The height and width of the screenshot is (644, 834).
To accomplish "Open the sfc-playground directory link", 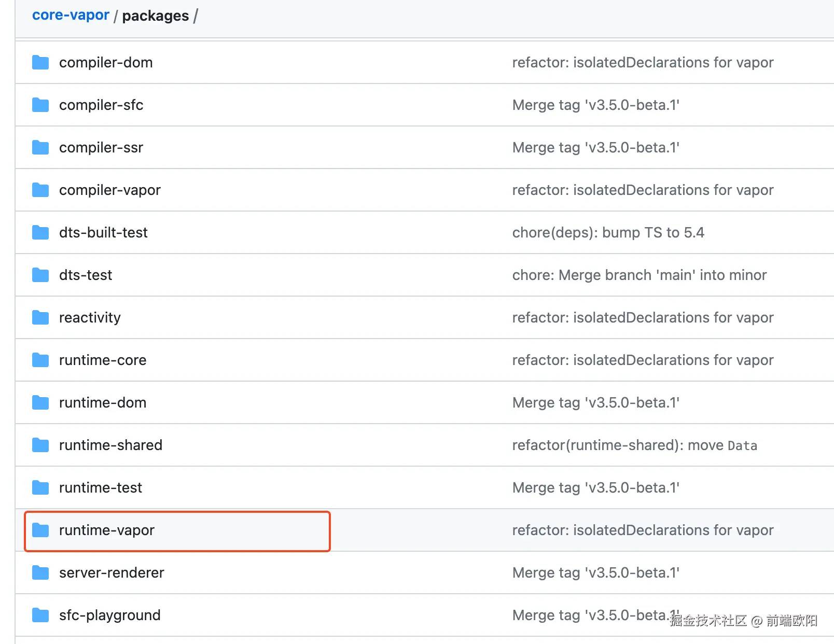I will [x=110, y=615].
